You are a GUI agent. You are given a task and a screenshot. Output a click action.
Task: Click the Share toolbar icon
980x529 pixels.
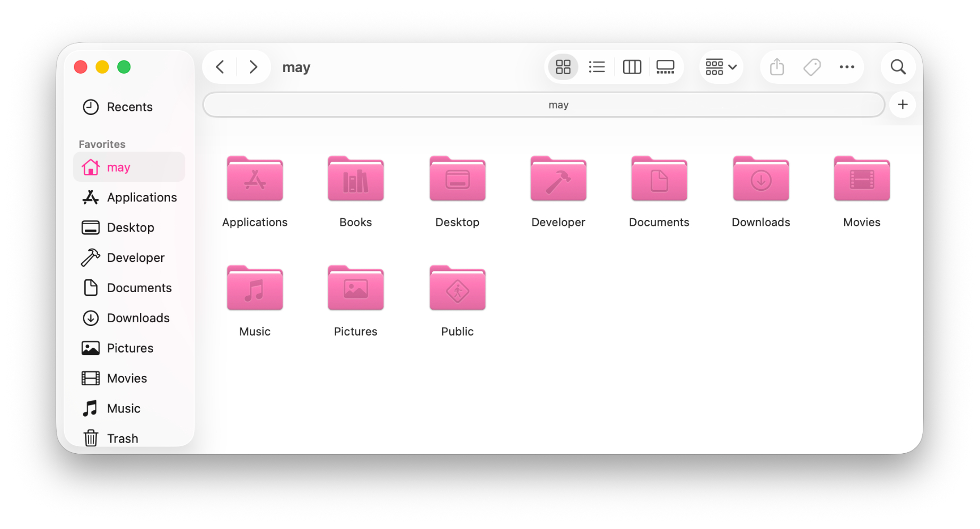coord(776,67)
